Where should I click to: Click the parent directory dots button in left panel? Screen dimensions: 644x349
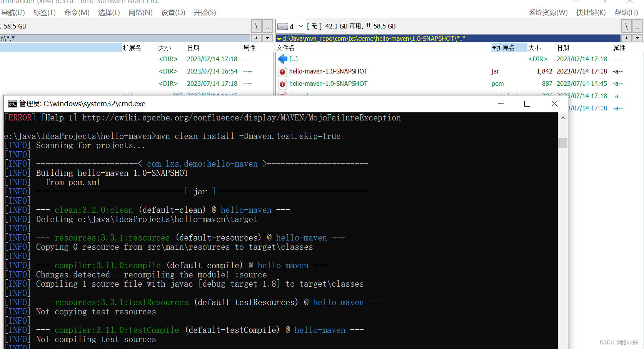coord(267,26)
